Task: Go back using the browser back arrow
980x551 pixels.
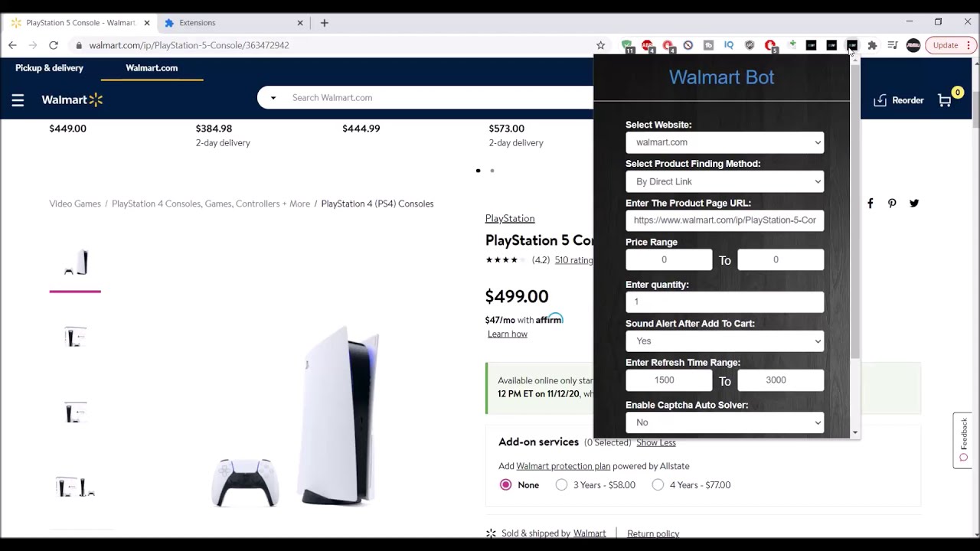Action: pyautogui.click(x=12, y=45)
